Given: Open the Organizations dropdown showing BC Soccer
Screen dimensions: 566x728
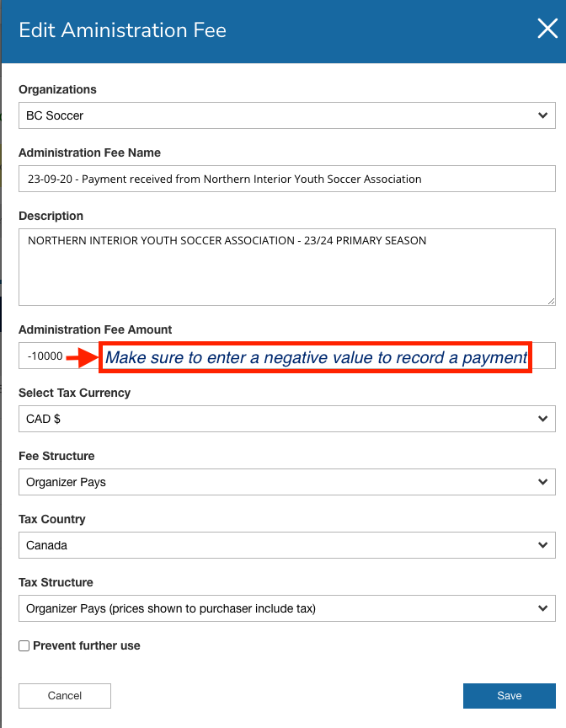Looking at the screenshot, I should (x=286, y=115).
